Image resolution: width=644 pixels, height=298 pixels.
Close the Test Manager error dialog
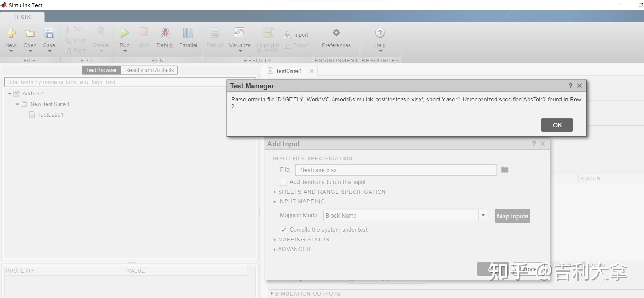coord(579,86)
